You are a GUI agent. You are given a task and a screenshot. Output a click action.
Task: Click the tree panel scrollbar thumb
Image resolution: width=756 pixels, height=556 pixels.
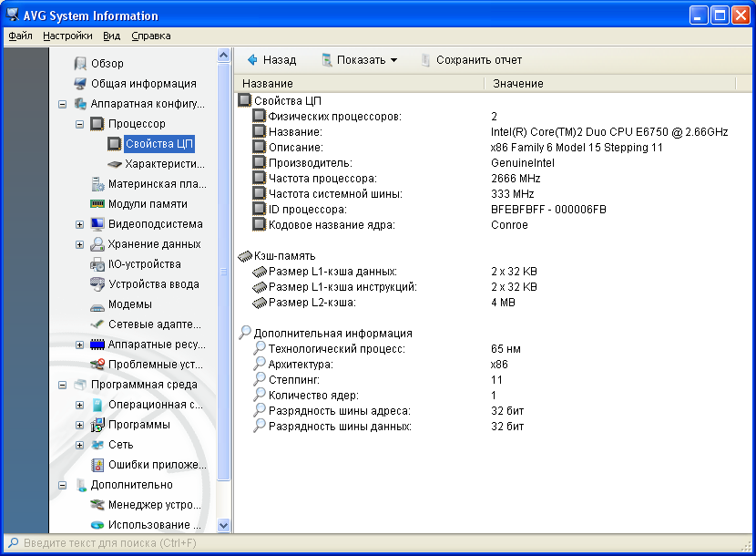[x=224, y=273]
